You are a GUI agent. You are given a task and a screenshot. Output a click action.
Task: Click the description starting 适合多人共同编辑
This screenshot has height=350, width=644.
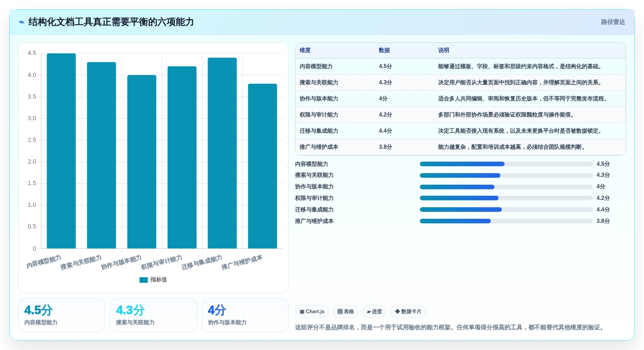point(523,99)
